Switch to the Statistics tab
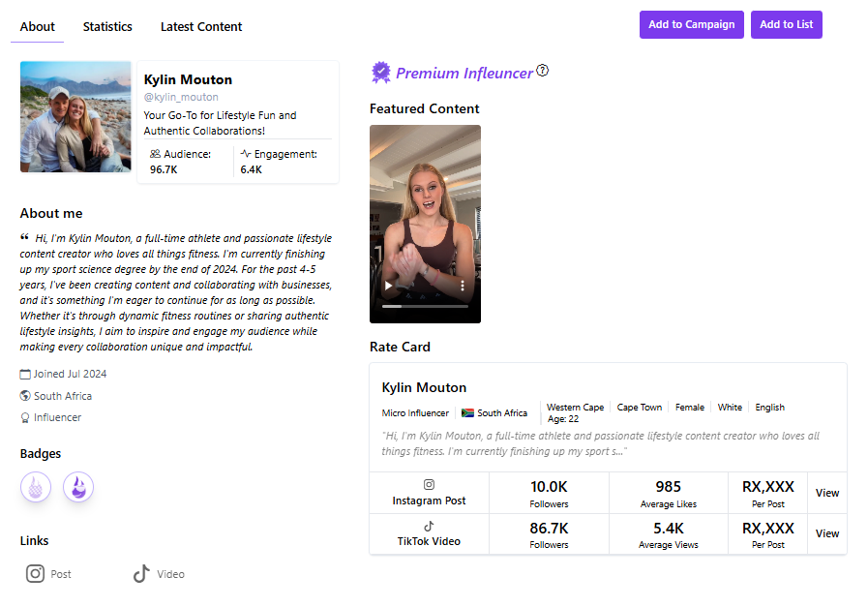The width and height of the screenshot is (868, 607). pos(107,26)
